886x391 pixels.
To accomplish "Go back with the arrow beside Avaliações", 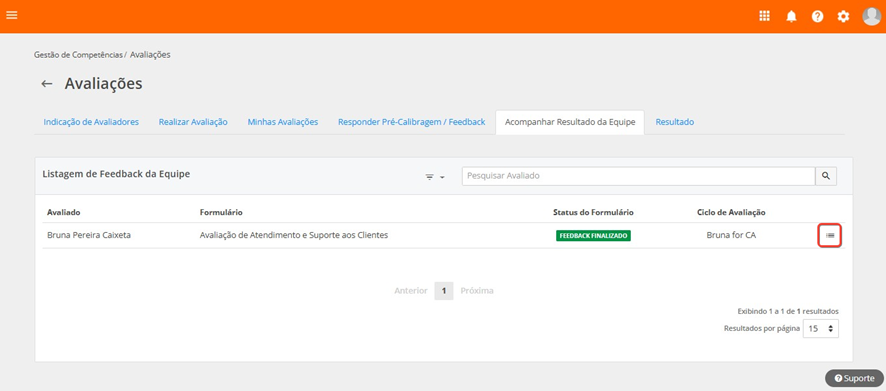I will 47,84.
